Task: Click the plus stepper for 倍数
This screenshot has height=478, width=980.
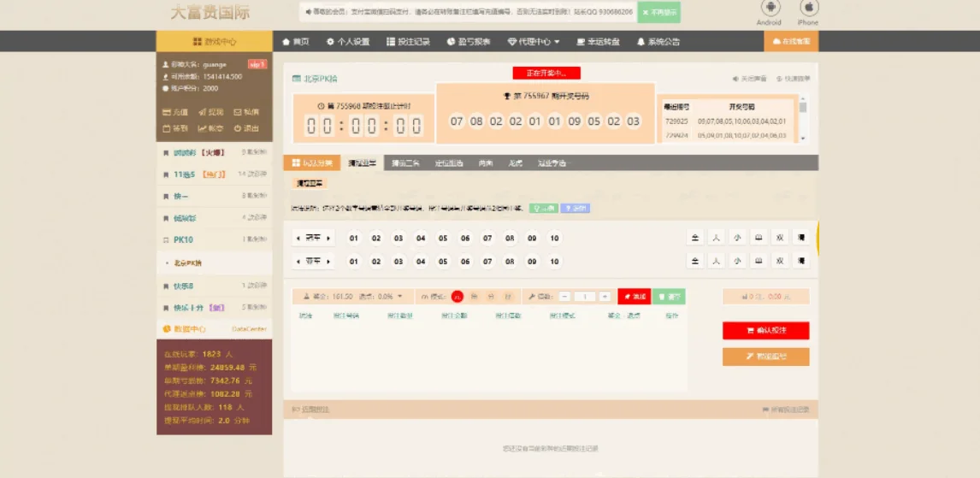Action: (x=605, y=297)
